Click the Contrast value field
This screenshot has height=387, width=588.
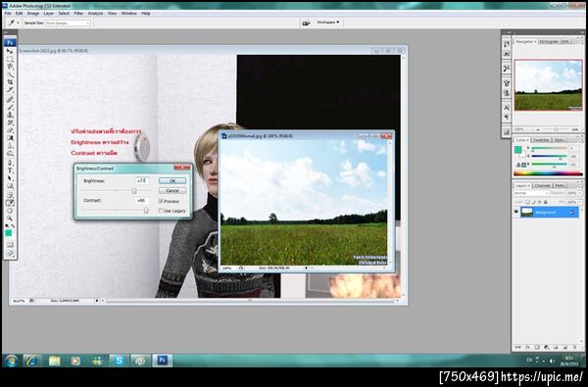(x=142, y=201)
